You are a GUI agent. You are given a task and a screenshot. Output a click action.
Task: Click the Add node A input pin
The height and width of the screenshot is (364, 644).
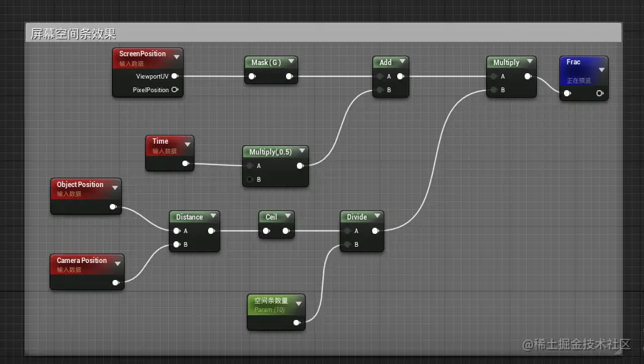pyautogui.click(x=380, y=77)
